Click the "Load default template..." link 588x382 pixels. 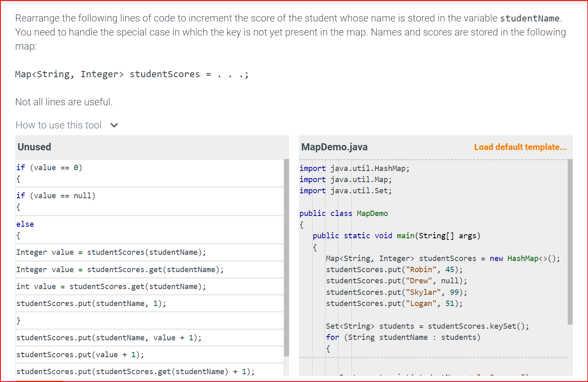click(520, 147)
